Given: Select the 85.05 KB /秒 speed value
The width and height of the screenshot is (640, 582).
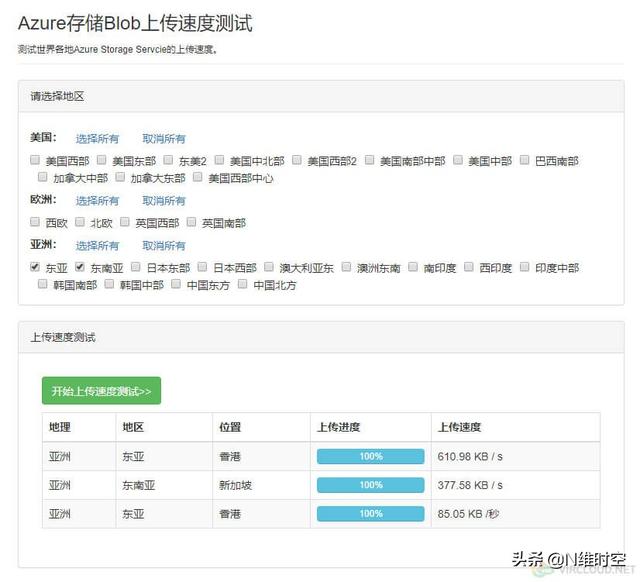Looking at the screenshot, I should [x=468, y=514].
